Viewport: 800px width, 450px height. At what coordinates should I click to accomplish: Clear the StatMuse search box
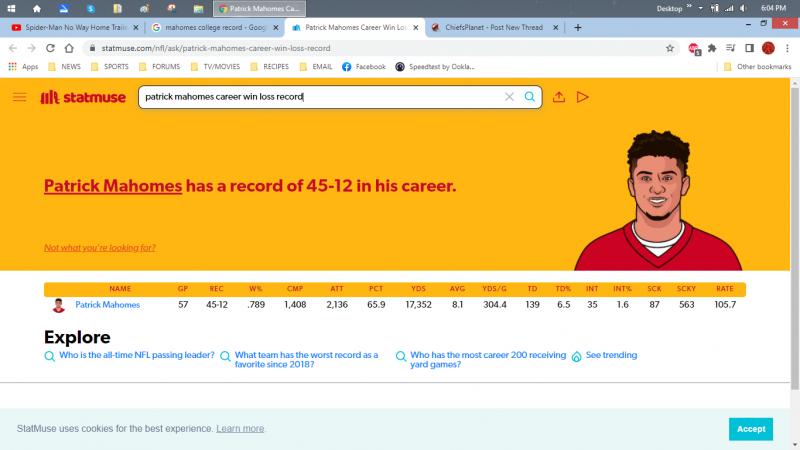pos(509,97)
